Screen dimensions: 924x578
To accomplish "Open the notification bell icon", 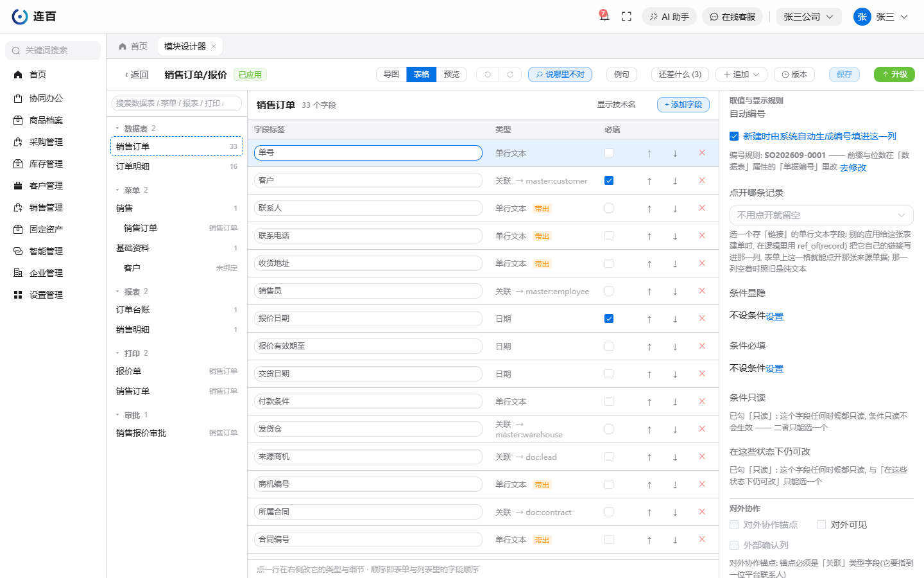I will pyautogui.click(x=604, y=16).
